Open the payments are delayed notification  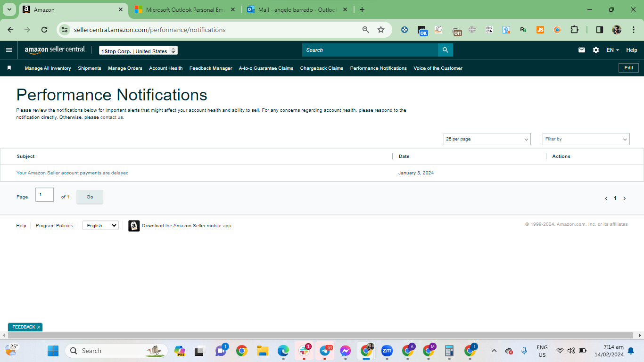pos(73,173)
